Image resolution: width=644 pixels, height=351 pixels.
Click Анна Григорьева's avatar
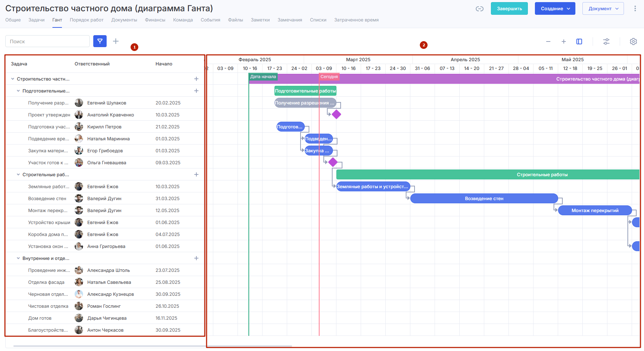[x=79, y=246]
